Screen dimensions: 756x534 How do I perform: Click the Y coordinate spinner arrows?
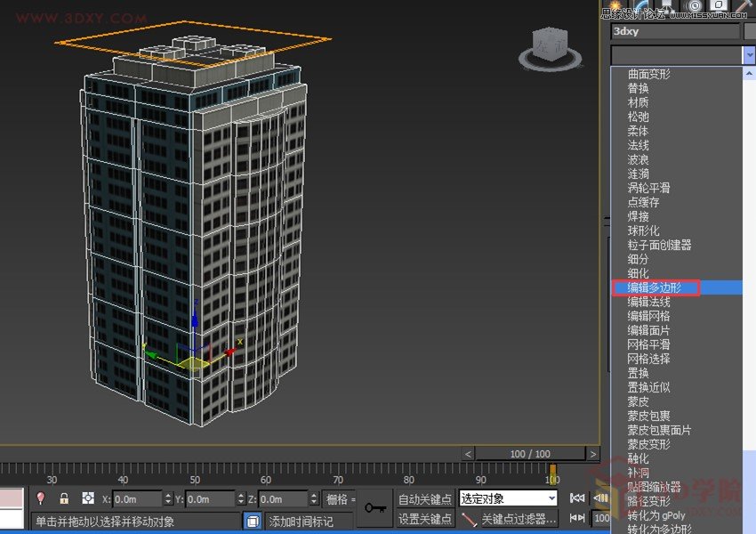tap(241, 498)
